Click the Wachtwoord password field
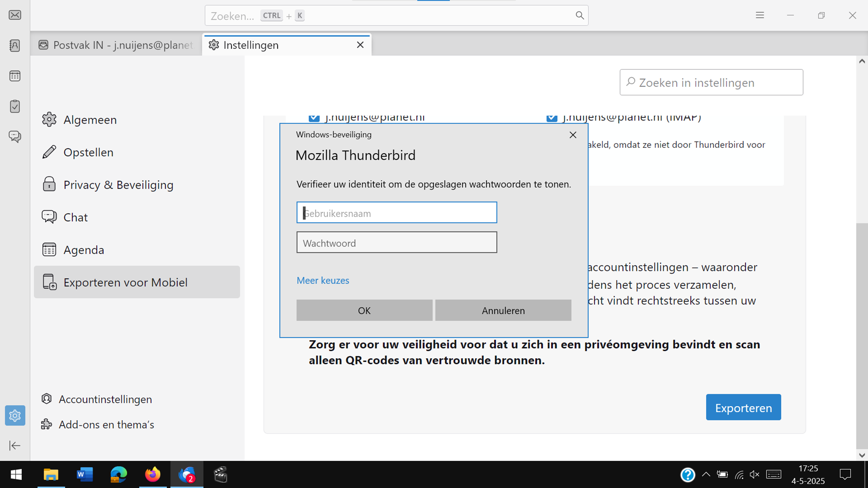The image size is (868, 488). coord(396,243)
